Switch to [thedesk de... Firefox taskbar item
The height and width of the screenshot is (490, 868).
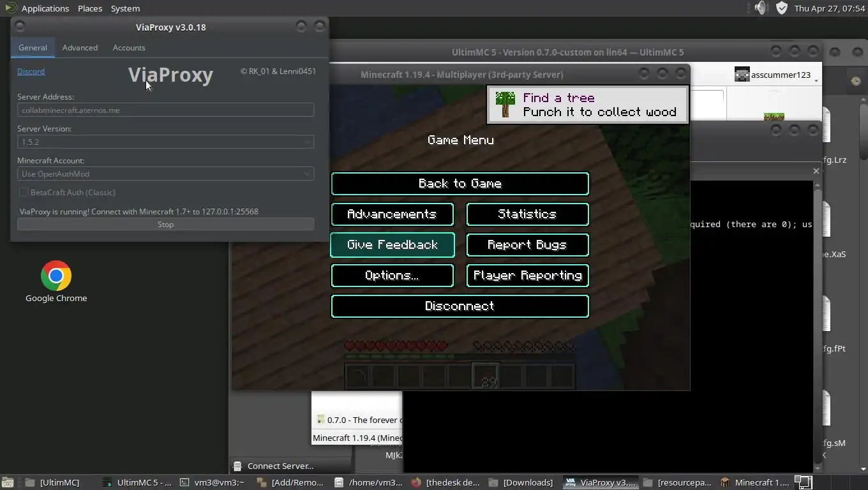click(445, 482)
